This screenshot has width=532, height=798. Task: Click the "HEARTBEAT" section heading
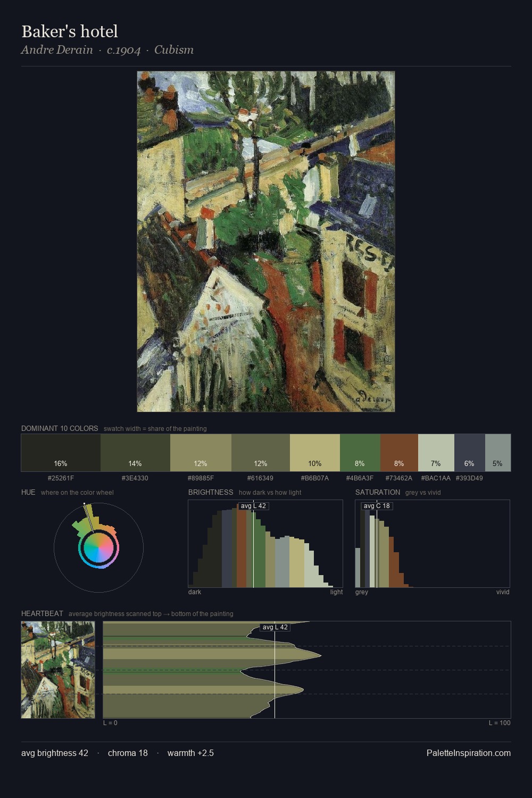[x=42, y=613]
